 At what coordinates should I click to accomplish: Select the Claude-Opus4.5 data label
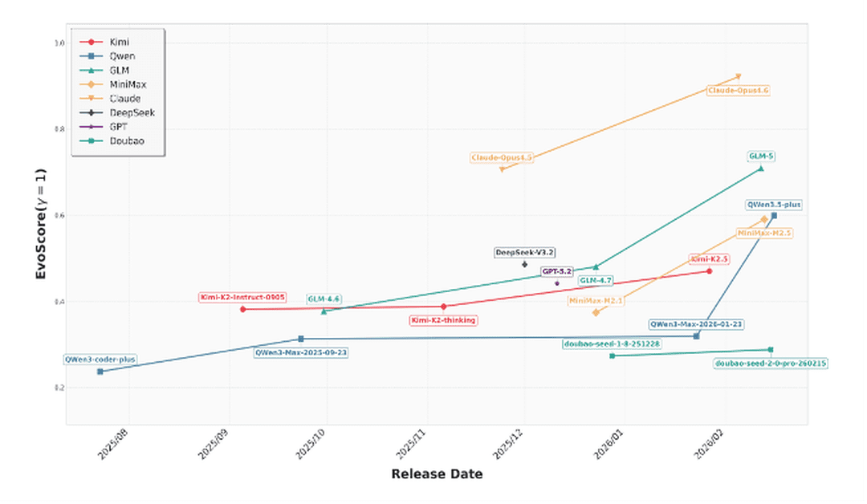502,158
